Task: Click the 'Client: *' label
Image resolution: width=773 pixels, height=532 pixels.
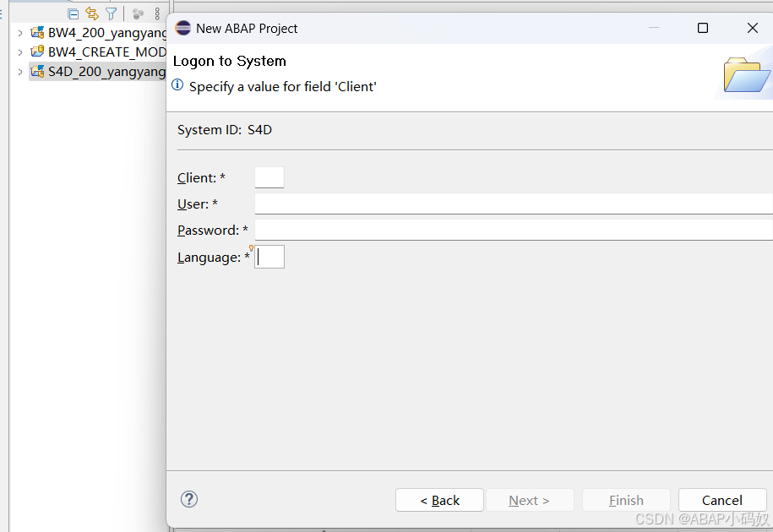Action: pyautogui.click(x=201, y=178)
